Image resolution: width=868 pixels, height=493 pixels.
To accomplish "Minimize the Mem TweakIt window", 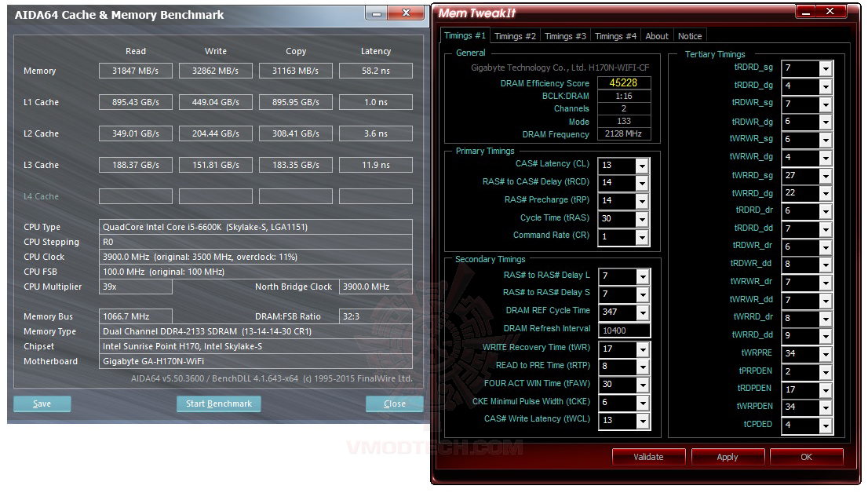I will 806,12.
